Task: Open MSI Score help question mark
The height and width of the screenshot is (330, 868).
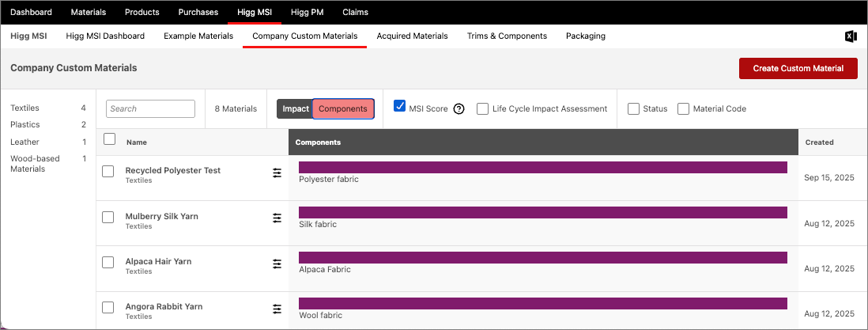Action: 459,108
